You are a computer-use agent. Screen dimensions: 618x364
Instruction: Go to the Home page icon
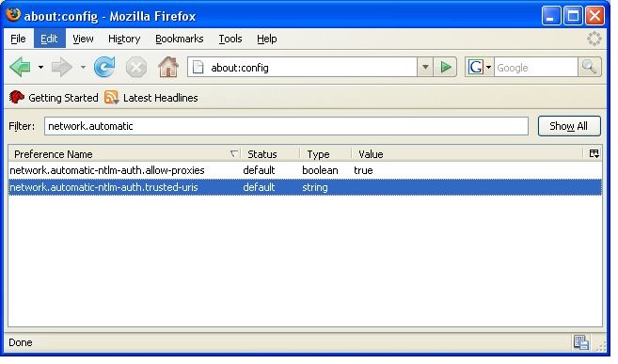[x=168, y=67]
